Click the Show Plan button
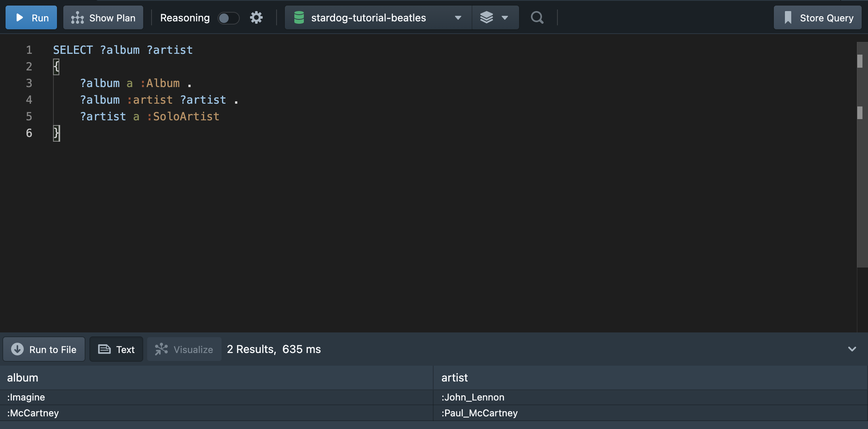 click(103, 18)
